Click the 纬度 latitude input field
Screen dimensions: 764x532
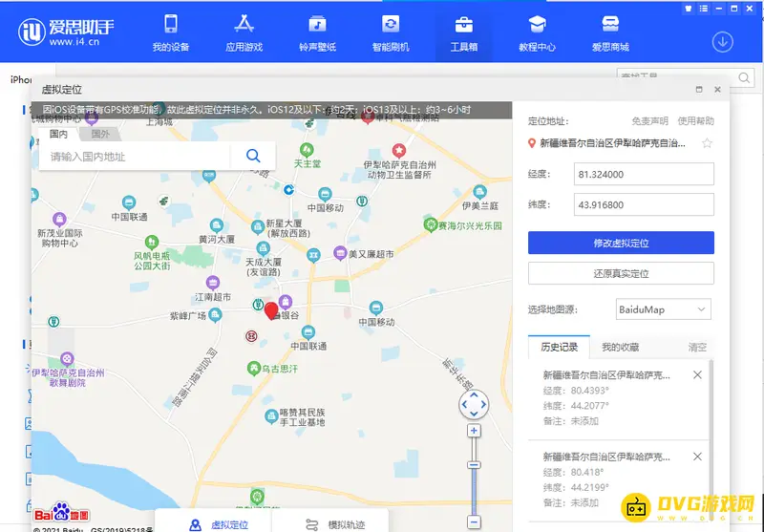(644, 204)
